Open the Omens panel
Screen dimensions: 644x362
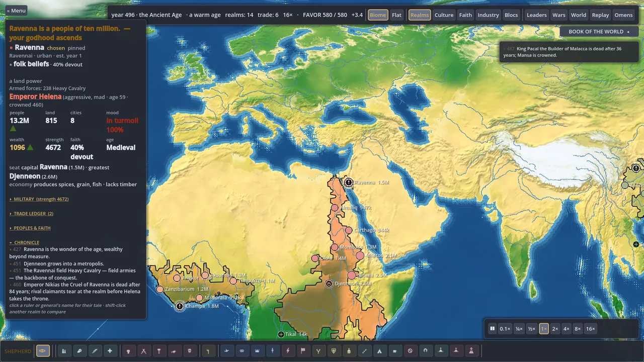(x=623, y=15)
